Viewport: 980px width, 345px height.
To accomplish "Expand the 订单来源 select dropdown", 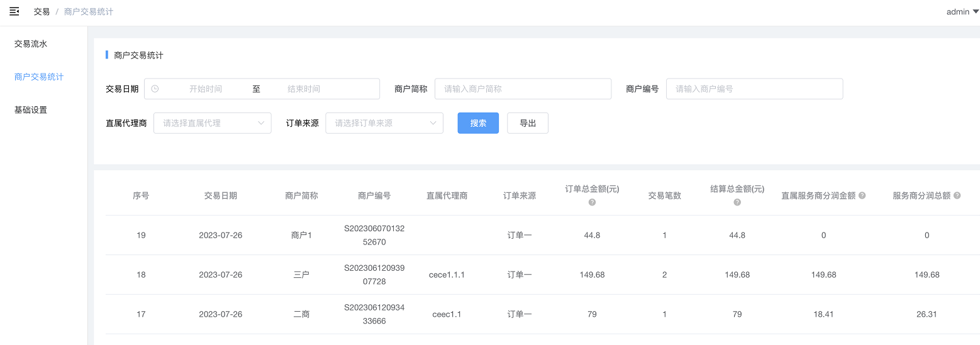I will pos(384,123).
